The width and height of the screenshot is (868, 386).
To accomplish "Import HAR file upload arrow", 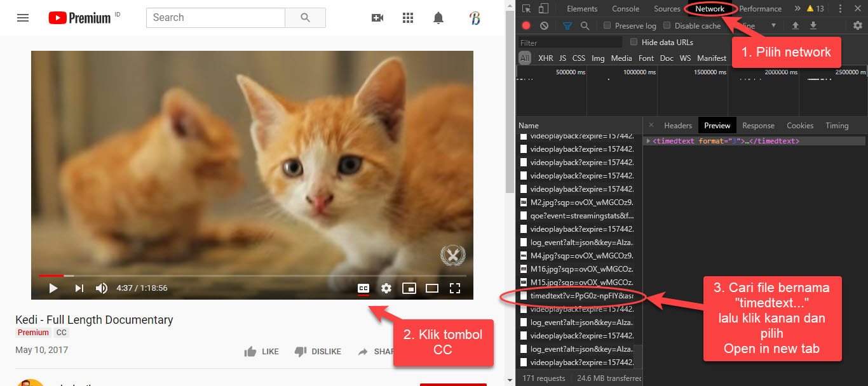I will (x=795, y=26).
